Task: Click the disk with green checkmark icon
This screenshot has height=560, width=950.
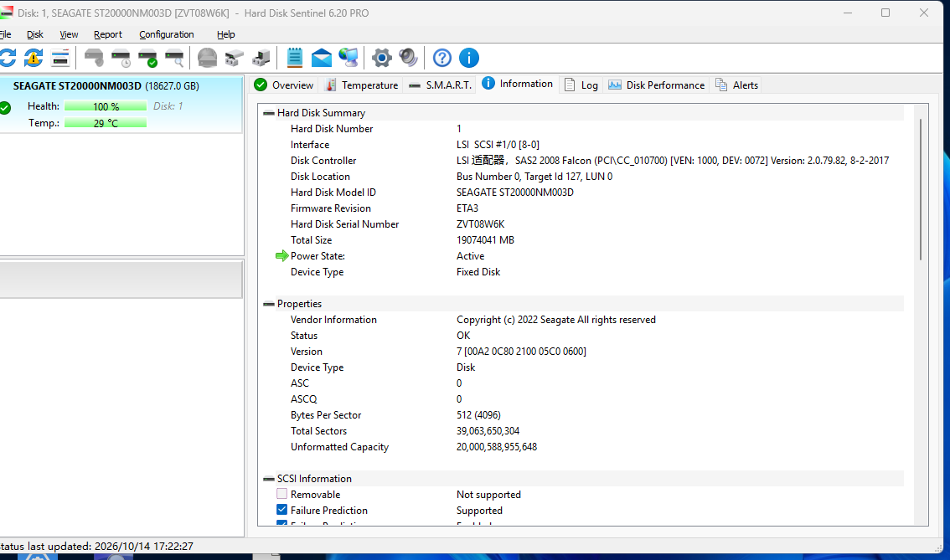Action: pyautogui.click(x=147, y=58)
